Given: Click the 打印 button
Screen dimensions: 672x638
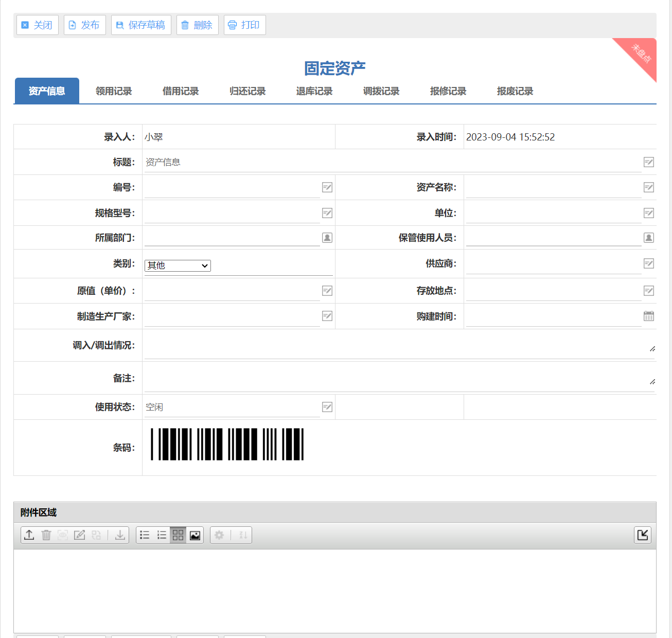Looking at the screenshot, I should point(244,25).
